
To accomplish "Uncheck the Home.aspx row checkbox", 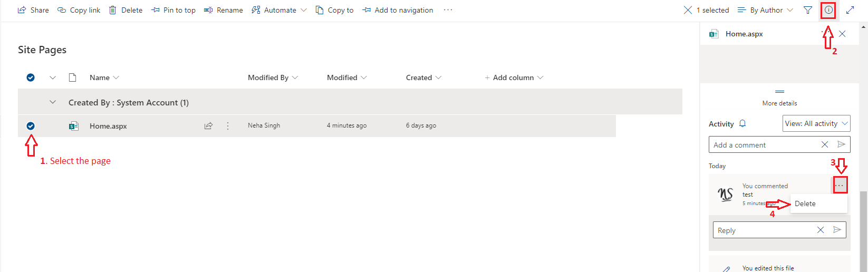I will (x=31, y=126).
